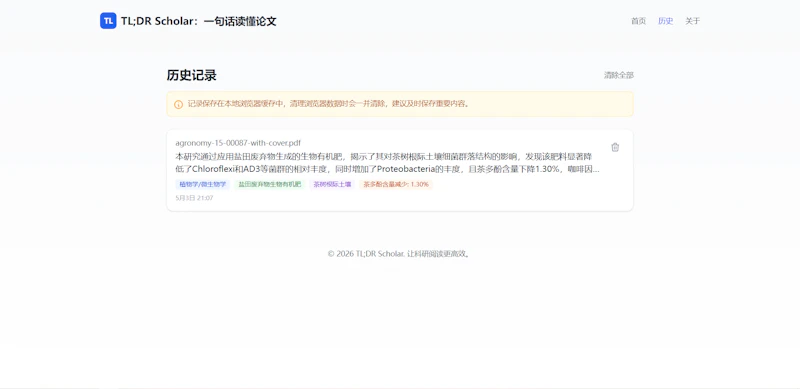Viewport: 800px width, 389px height.
Task: Select the 盐田废弃物生物有机肥 tag
Action: click(x=270, y=184)
